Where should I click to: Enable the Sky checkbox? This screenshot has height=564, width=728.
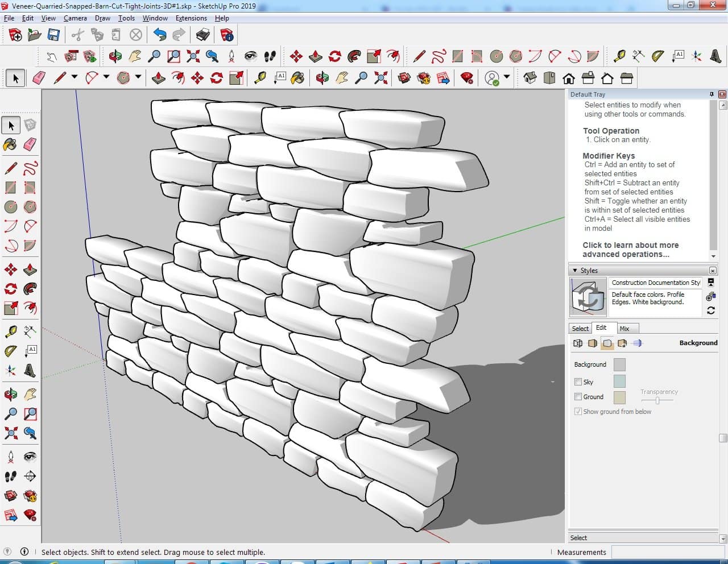[x=578, y=382]
